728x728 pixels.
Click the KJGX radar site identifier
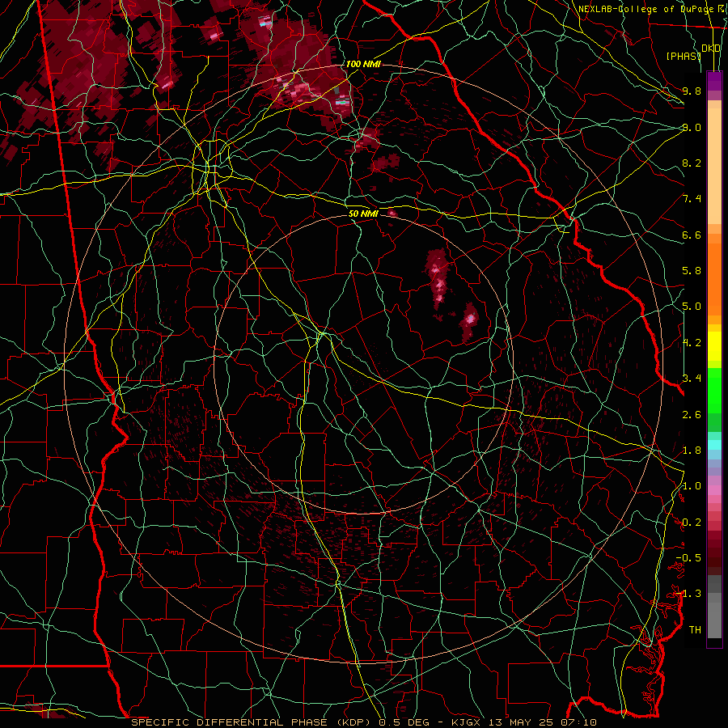pos(466,722)
